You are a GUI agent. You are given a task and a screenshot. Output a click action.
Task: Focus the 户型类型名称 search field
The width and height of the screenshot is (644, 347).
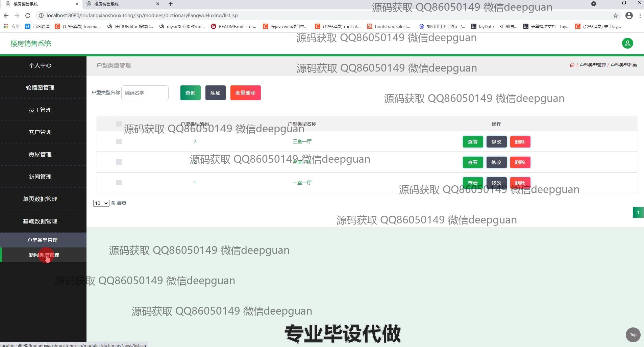(x=145, y=93)
